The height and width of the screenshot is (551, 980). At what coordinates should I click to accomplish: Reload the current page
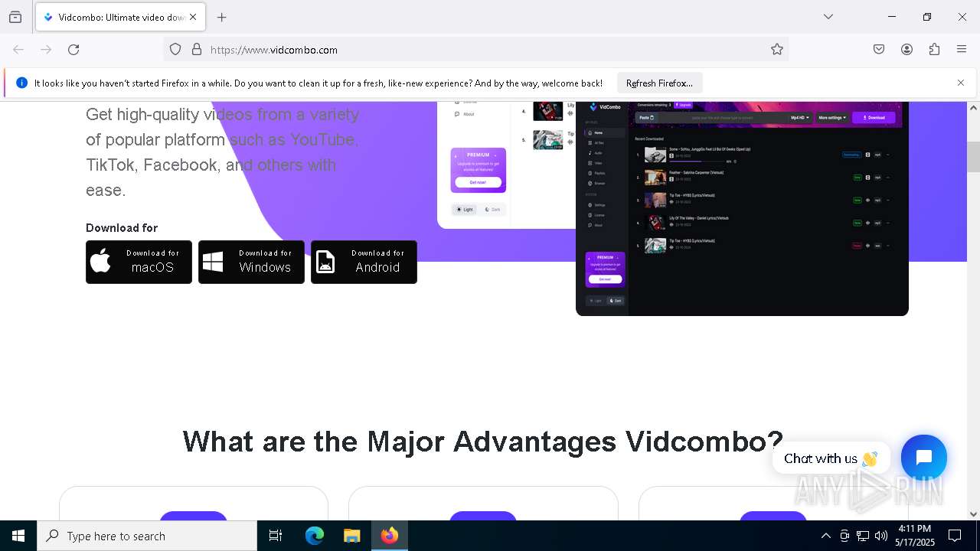[x=73, y=50]
